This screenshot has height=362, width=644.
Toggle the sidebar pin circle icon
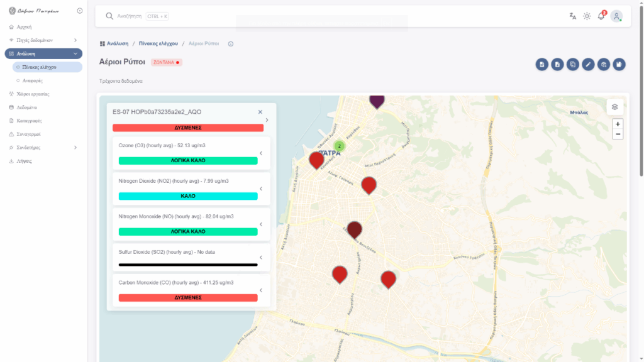pos(79,11)
